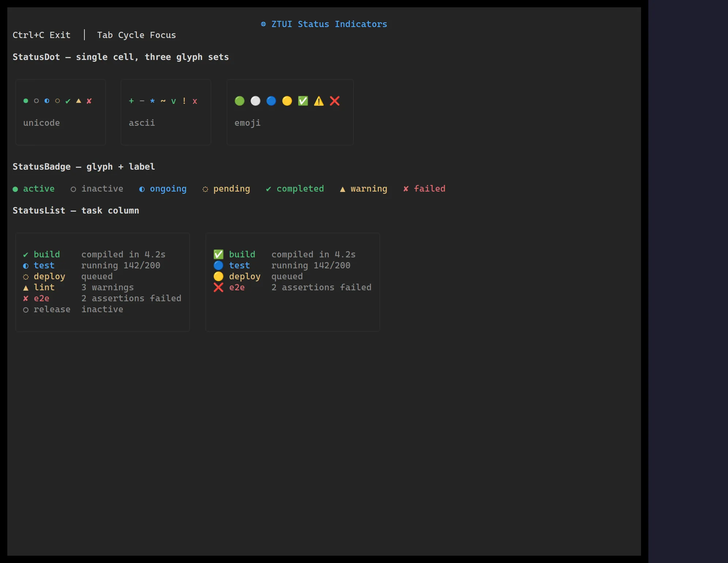Click the emoji card label
Image resolution: width=728 pixels, height=563 pixels.
tap(247, 123)
